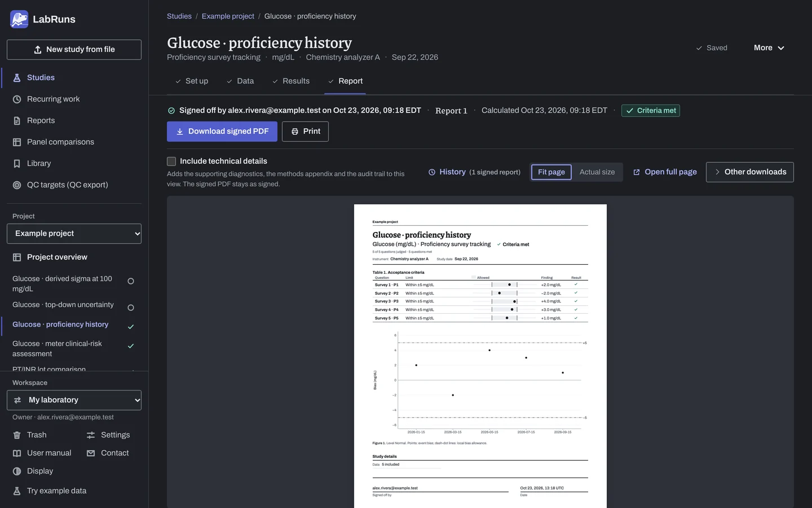812x508 pixels.
Task: Click the external-link icon beside Open full page
Action: click(x=637, y=172)
